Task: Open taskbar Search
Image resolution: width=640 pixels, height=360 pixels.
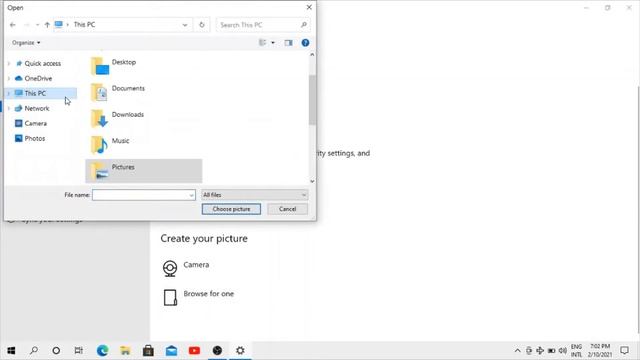Action: (34, 350)
